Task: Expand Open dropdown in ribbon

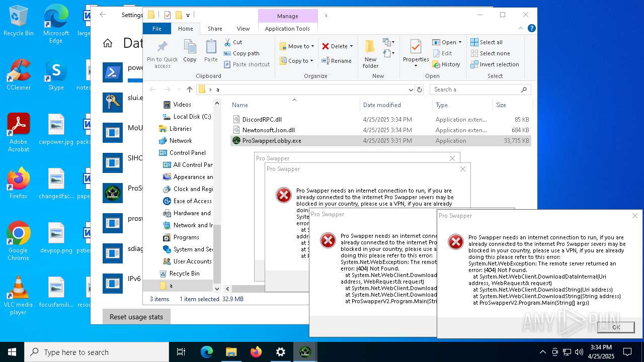Action: click(459, 42)
